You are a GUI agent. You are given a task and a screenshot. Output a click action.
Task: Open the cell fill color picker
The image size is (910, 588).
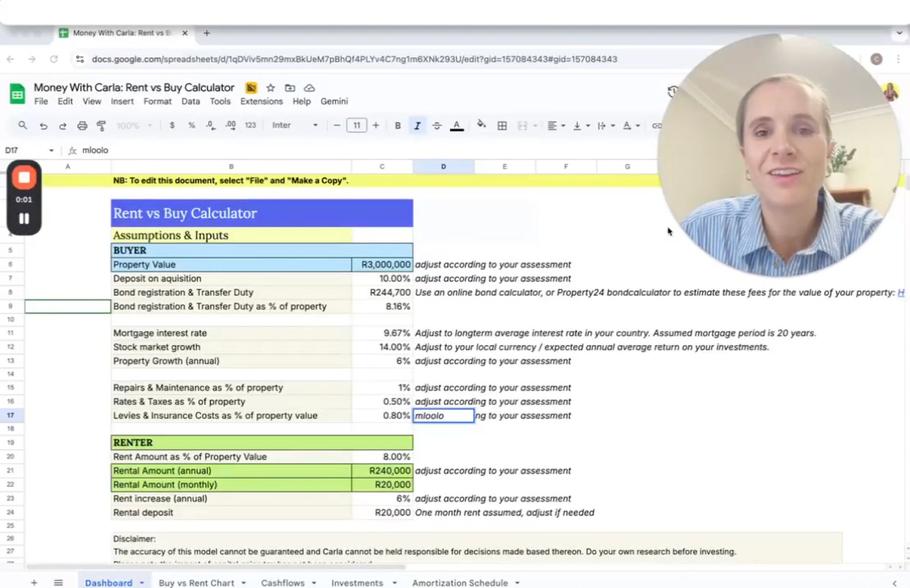pyautogui.click(x=481, y=125)
